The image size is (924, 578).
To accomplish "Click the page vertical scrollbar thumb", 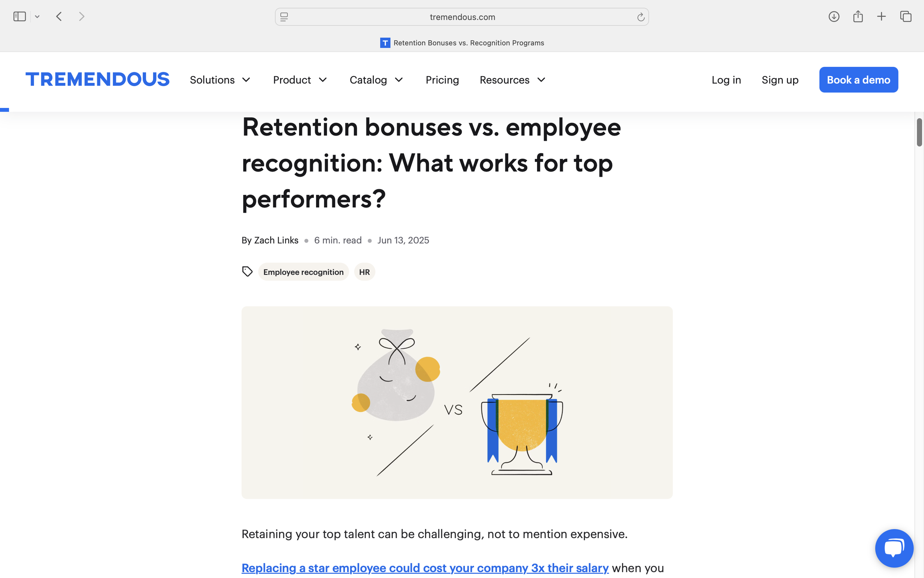I will (x=919, y=132).
